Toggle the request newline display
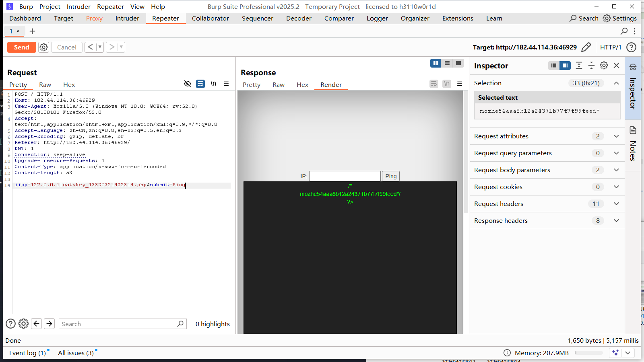 point(213,84)
